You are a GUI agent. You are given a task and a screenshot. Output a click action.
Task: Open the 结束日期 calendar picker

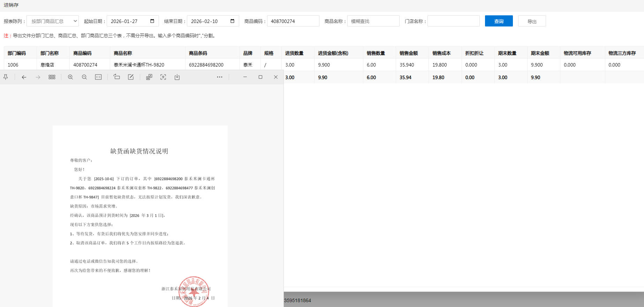(232, 21)
